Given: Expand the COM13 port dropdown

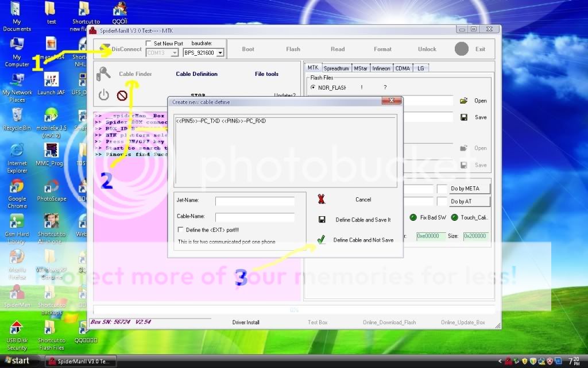Looking at the screenshot, I should 175,52.
